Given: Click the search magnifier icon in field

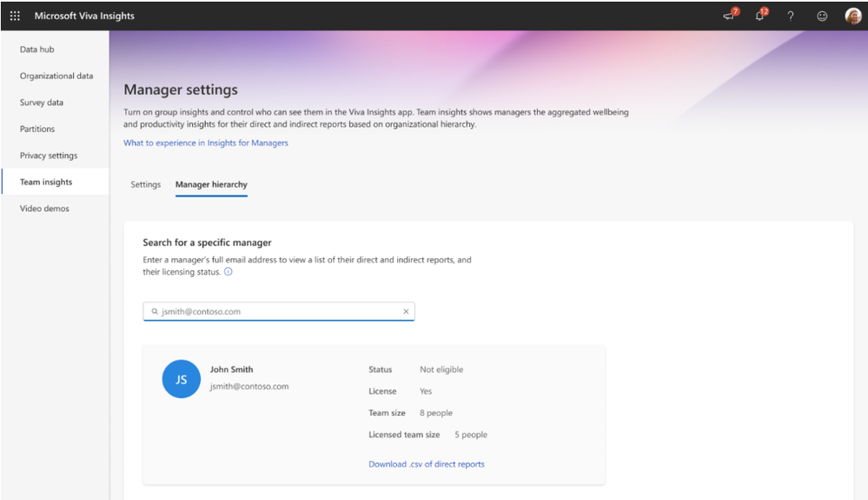Looking at the screenshot, I should (x=155, y=311).
